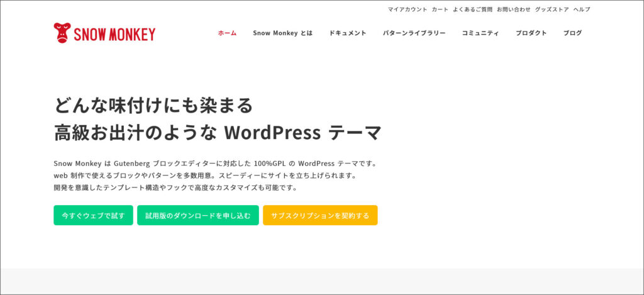Navigate to the ブログ menu item
This screenshot has width=644, height=295.
572,33
